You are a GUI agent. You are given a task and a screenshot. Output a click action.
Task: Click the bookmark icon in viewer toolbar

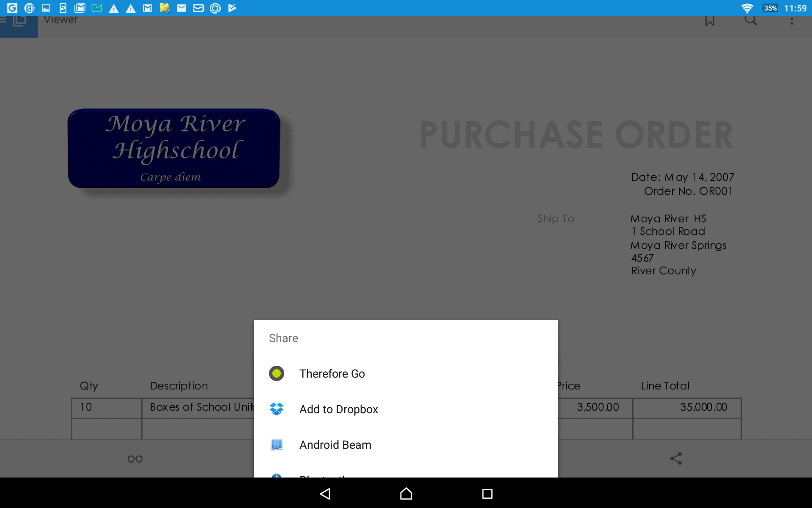click(709, 20)
